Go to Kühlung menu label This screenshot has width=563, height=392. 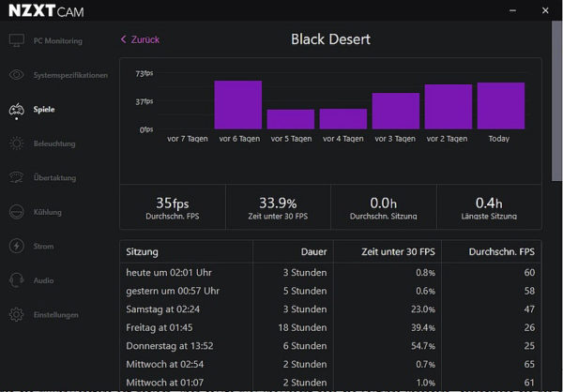48,212
